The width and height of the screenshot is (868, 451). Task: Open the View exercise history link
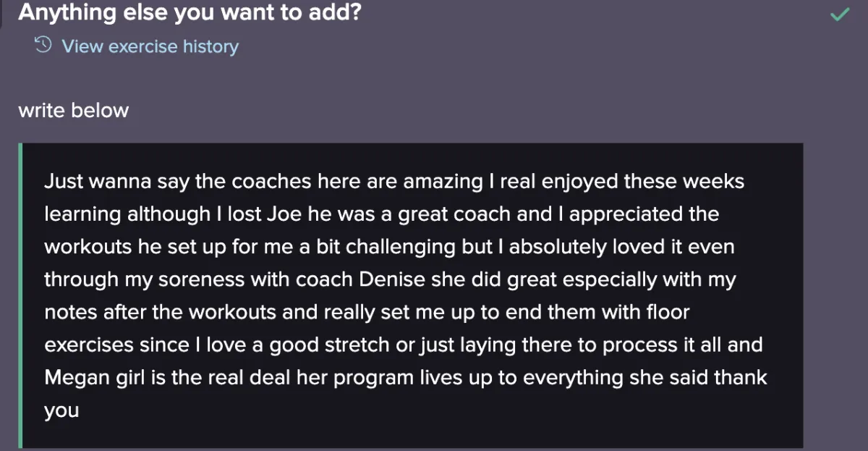[x=150, y=46]
